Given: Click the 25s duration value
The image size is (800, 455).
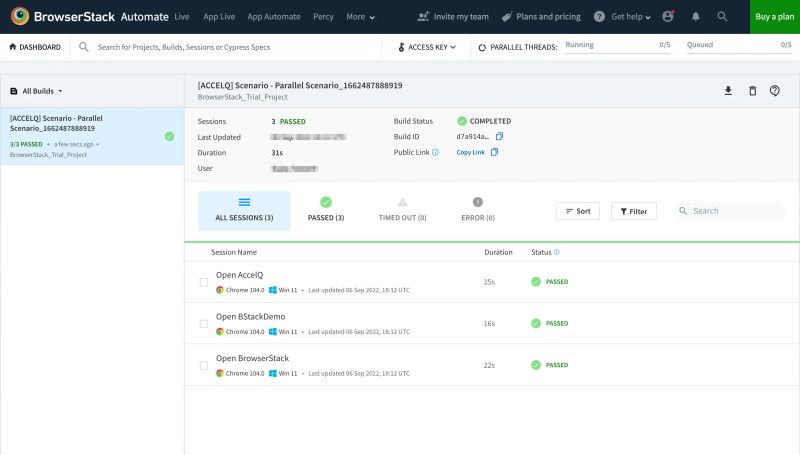Looking at the screenshot, I should (489, 282).
